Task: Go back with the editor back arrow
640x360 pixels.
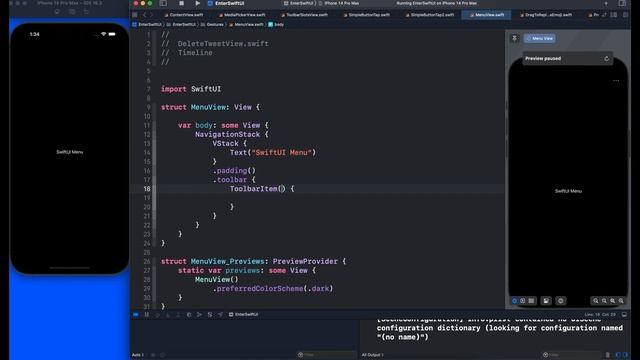Action: point(144,15)
